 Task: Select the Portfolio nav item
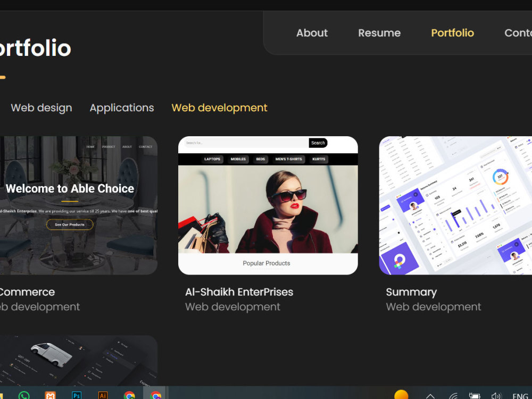coord(452,33)
